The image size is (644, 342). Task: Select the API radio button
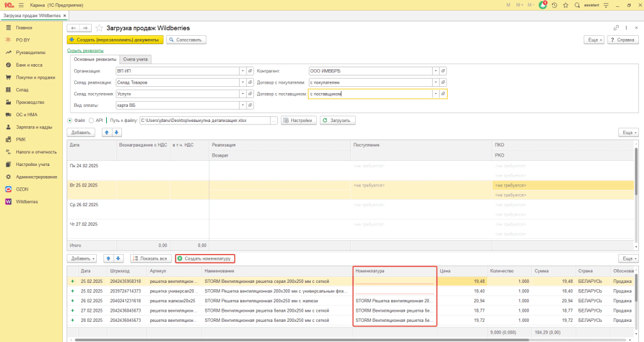(91, 121)
